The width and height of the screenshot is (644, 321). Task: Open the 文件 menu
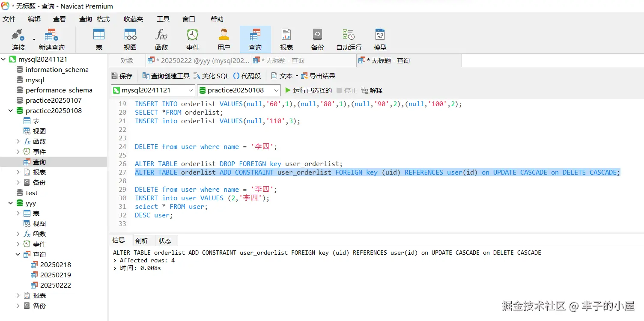[x=9, y=19]
